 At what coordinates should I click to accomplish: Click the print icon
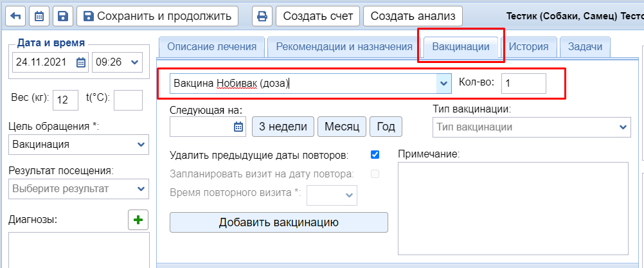pos(262,16)
